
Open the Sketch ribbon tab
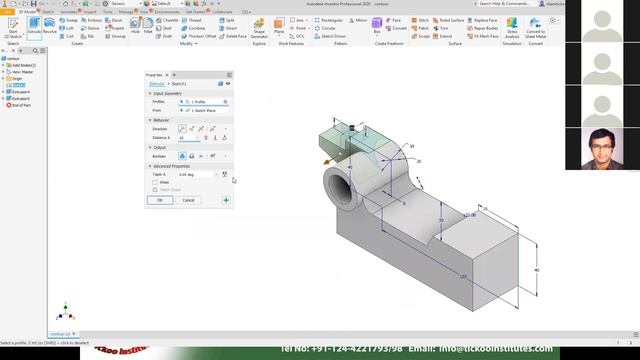(x=48, y=12)
